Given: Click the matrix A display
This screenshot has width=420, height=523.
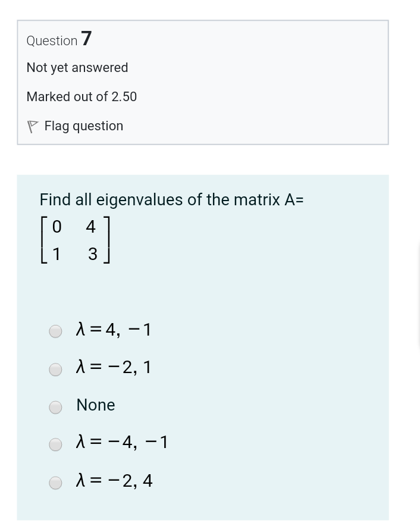Looking at the screenshot, I should [x=75, y=239].
